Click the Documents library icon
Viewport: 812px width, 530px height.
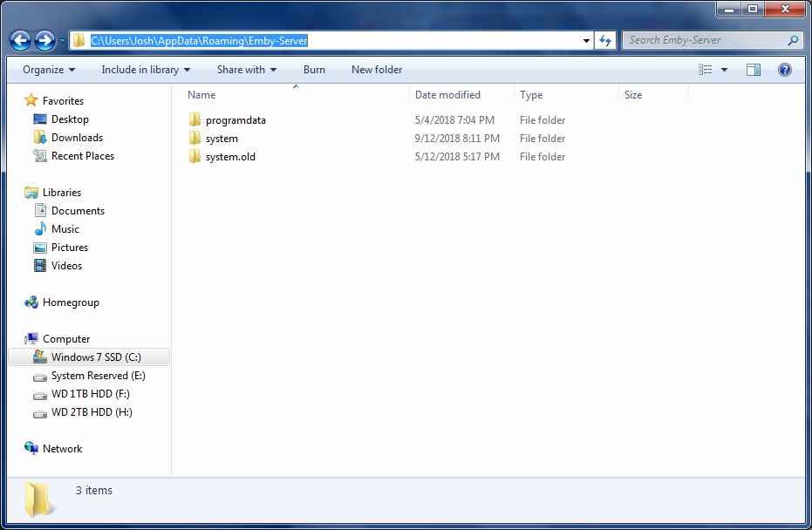[x=40, y=210]
